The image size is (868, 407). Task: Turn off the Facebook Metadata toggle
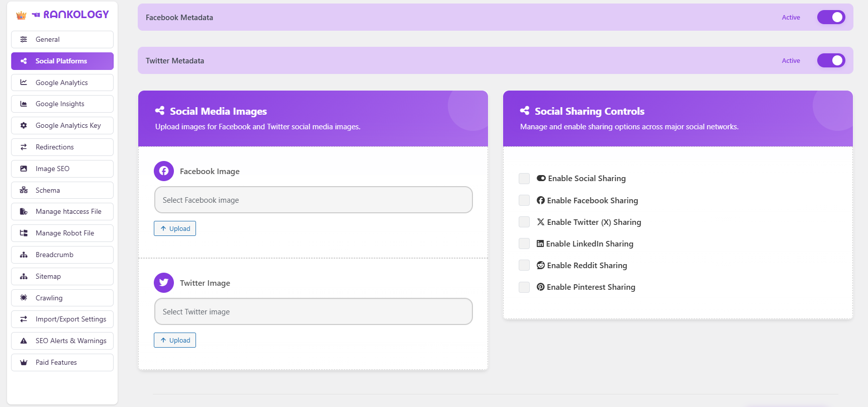pyautogui.click(x=831, y=17)
